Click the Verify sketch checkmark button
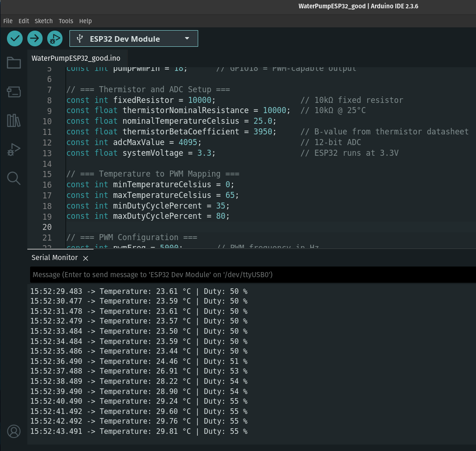The height and width of the screenshot is (451, 476). pos(15,38)
